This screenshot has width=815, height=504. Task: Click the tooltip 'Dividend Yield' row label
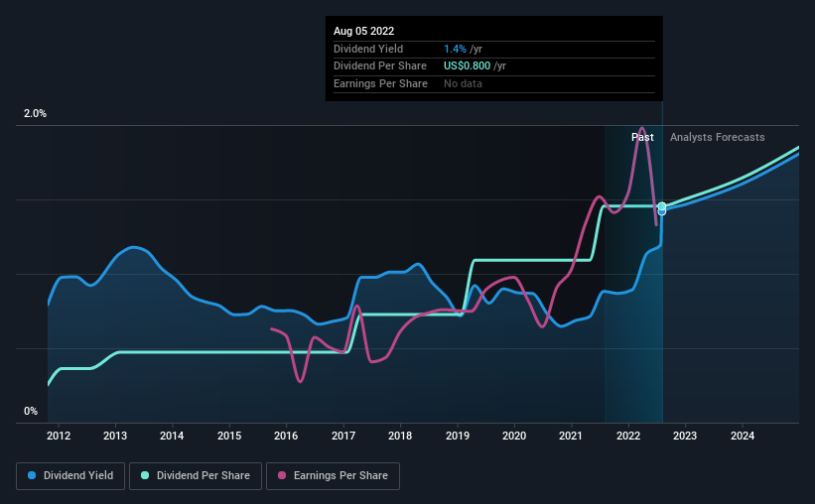click(x=368, y=49)
